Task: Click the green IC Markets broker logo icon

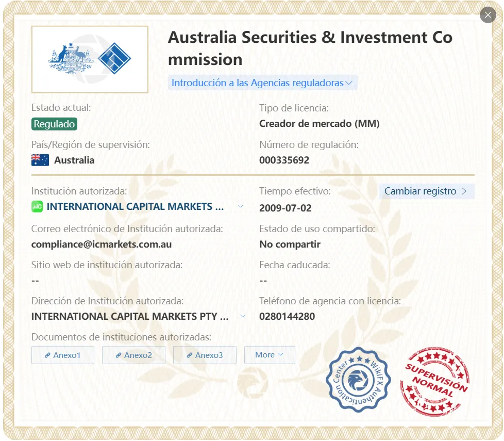Action: (x=37, y=206)
